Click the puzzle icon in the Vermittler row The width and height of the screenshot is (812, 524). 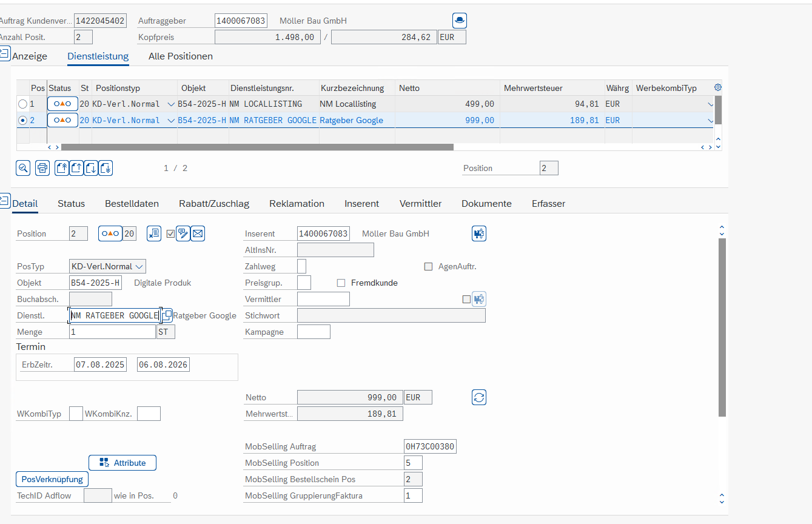(x=479, y=299)
